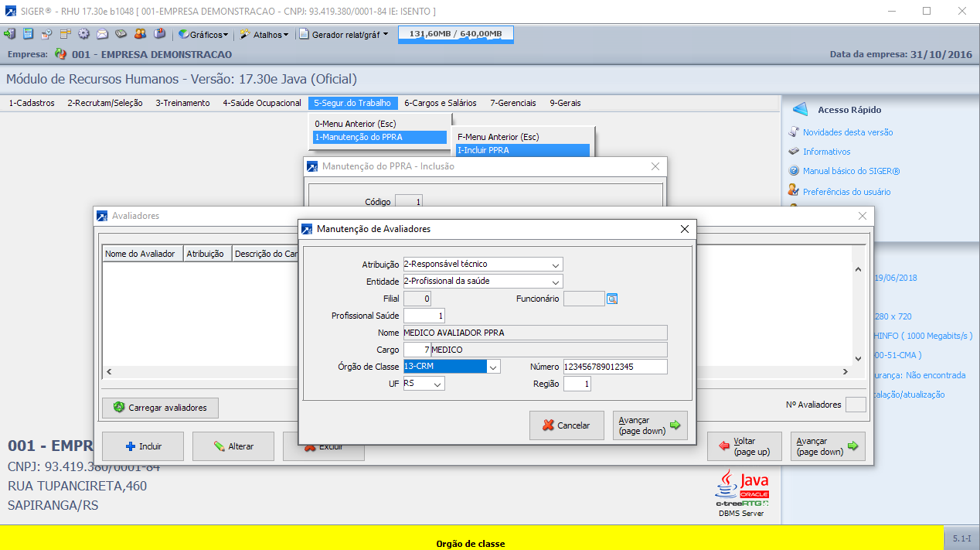Viewport: 980px width, 550px height.
Task: Select F-Menu Anterior (Esc) entry
Action: (x=522, y=137)
